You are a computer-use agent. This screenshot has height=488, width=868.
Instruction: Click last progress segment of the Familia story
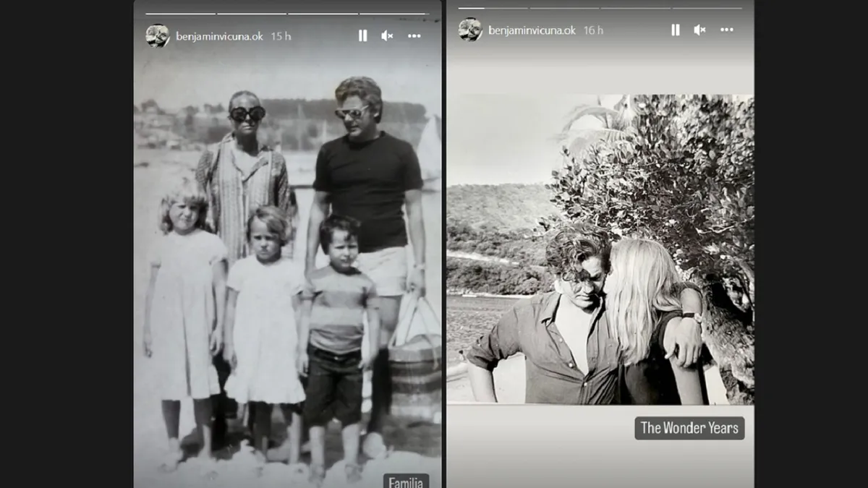(x=394, y=14)
